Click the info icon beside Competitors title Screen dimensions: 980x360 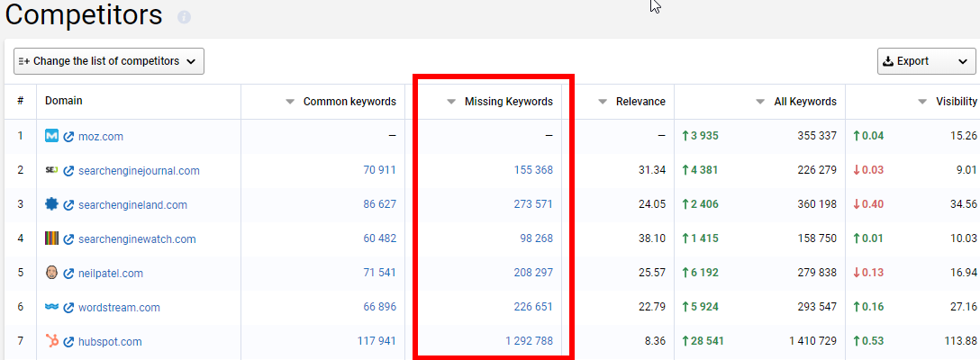tap(184, 17)
